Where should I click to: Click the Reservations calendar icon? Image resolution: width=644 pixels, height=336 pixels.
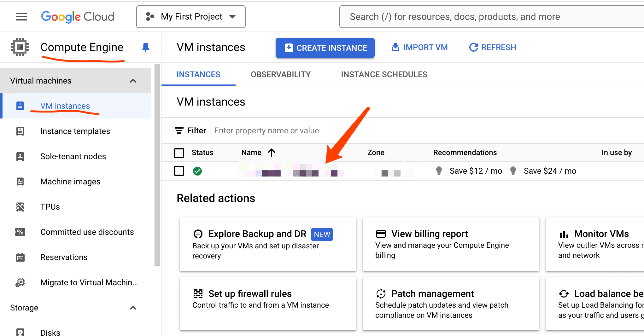click(x=20, y=257)
